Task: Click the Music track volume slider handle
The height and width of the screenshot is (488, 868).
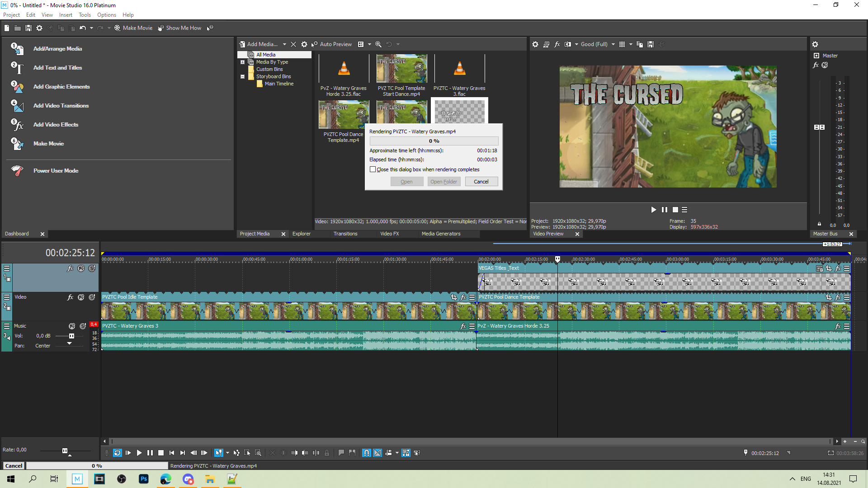Action: point(71,336)
